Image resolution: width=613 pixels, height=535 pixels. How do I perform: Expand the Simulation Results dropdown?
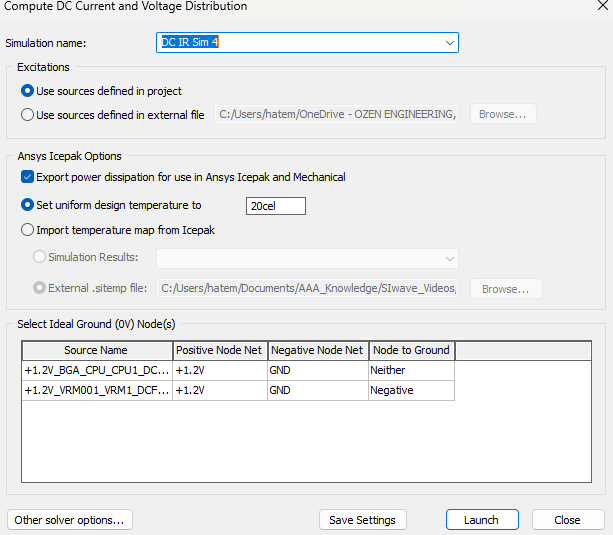[450, 258]
